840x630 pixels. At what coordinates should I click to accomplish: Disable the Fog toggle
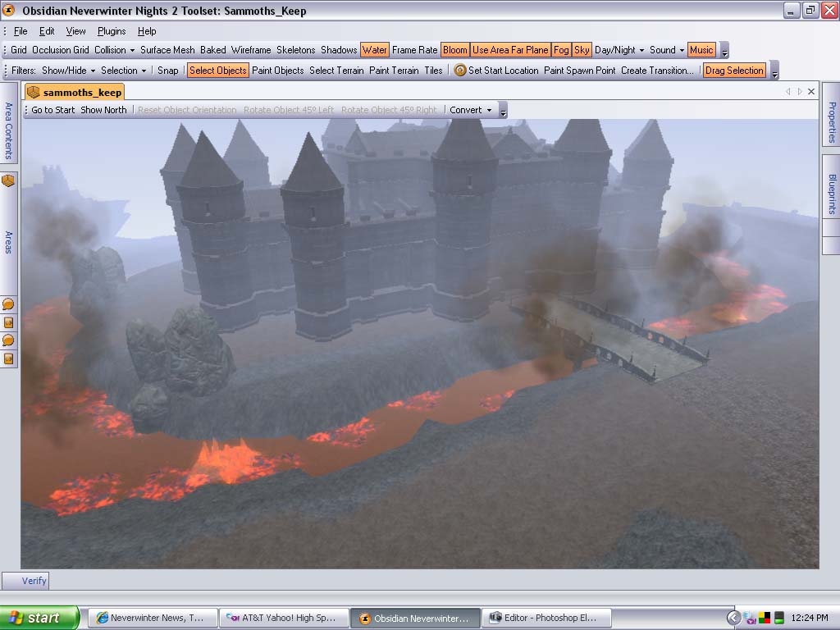pos(561,50)
